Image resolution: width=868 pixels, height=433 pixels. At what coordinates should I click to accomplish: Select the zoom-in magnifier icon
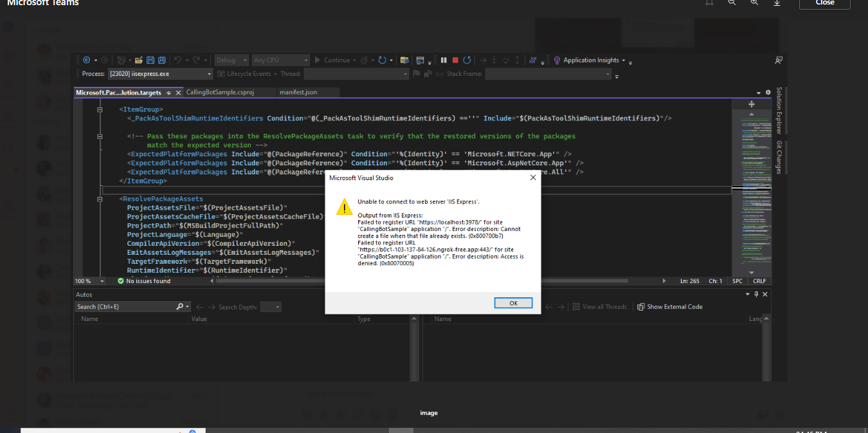[x=754, y=3]
